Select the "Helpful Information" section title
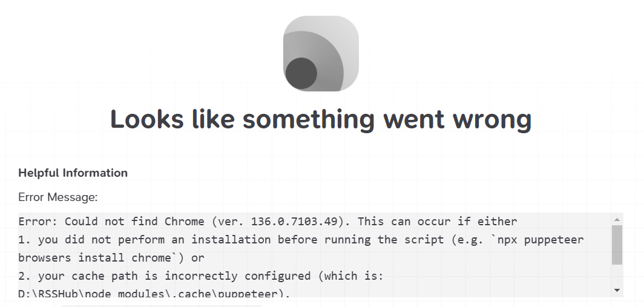Viewport: 644px width, 307px height. point(73,173)
